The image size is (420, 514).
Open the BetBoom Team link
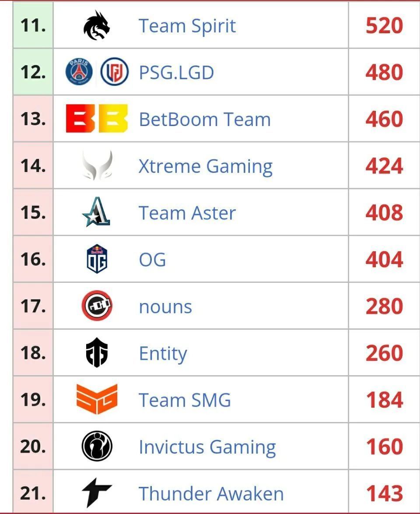tap(205, 120)
